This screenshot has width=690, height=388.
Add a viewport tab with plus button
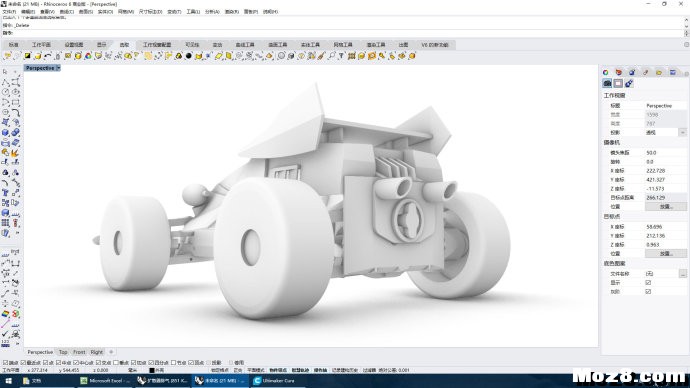pos(111,352)
